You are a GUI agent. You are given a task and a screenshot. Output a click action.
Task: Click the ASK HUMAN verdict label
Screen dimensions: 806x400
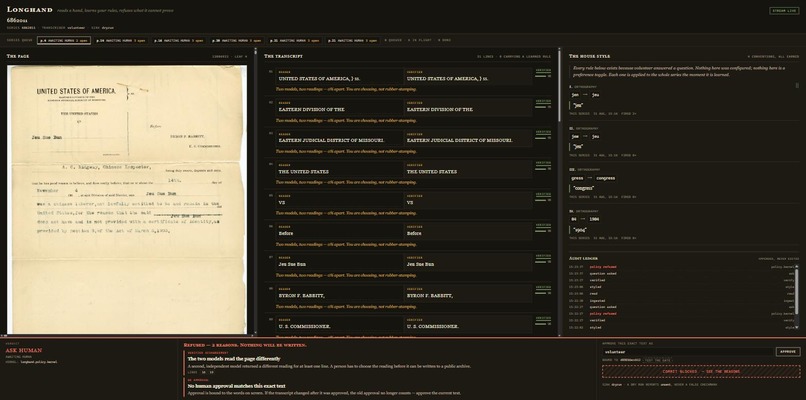tap(24, 350)
